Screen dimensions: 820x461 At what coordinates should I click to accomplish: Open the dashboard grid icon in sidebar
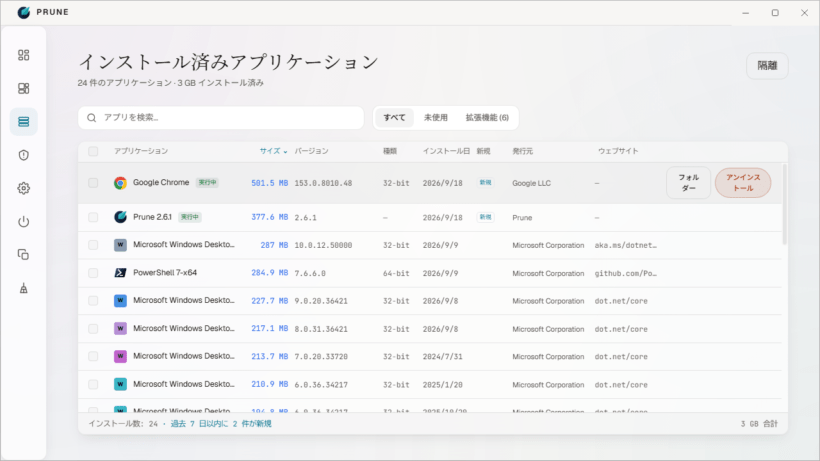(24, 55)
